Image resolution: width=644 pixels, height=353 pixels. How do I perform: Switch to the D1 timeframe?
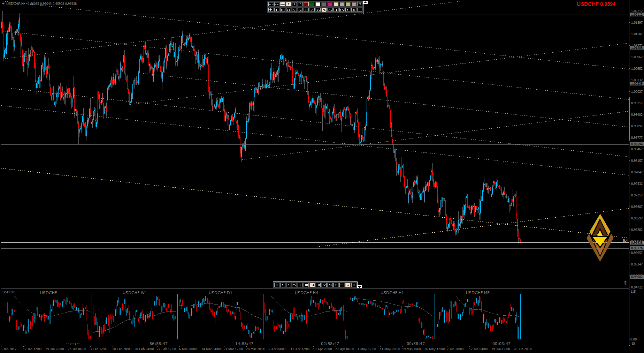coord(318,285)
